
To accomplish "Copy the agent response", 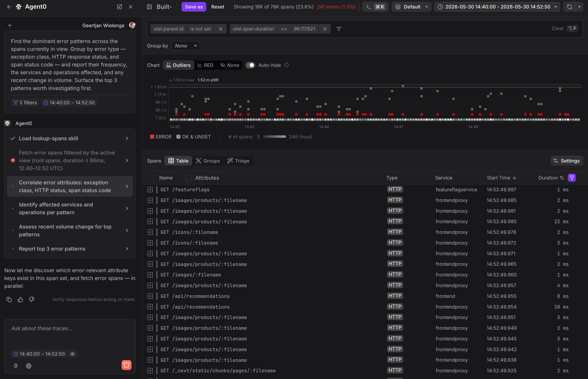I will pos(9,299).
